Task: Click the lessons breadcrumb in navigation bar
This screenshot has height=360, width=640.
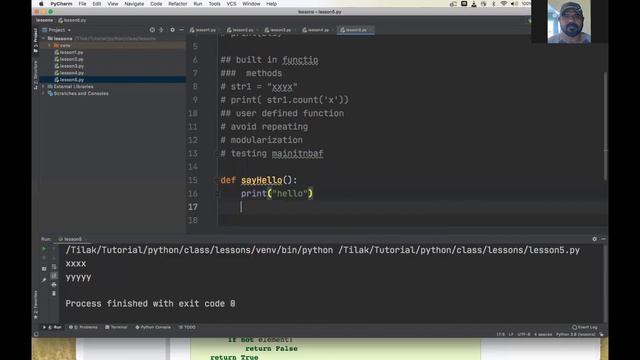Action: [44, 20]
